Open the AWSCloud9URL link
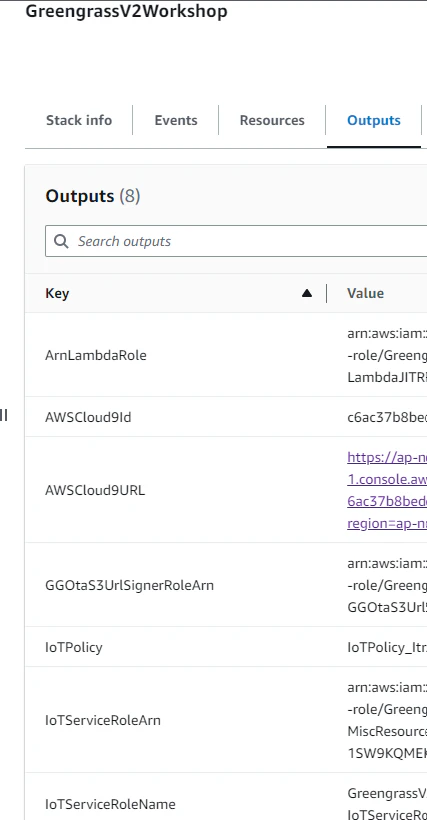This screenshot has height=820, width=427. point(387,491)
